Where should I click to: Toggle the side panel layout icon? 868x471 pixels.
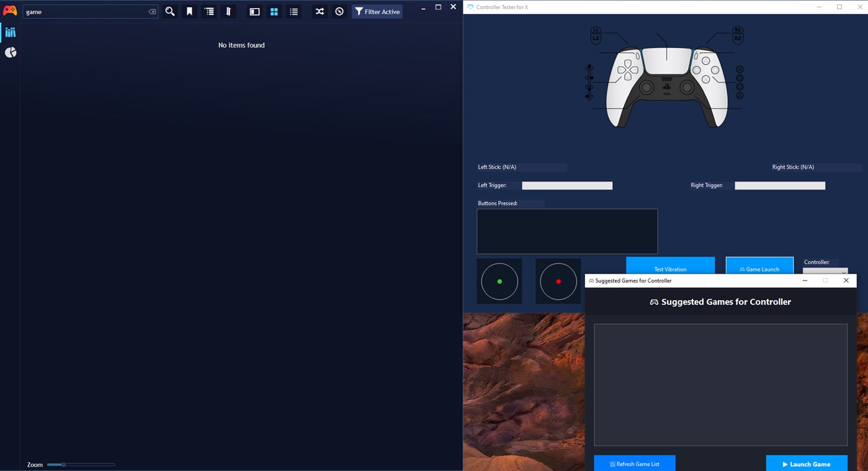coord(254,11)
